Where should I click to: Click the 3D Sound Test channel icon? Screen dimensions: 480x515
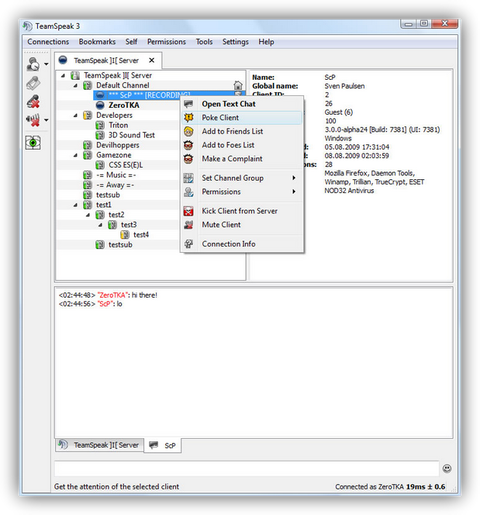coord(100,135)
